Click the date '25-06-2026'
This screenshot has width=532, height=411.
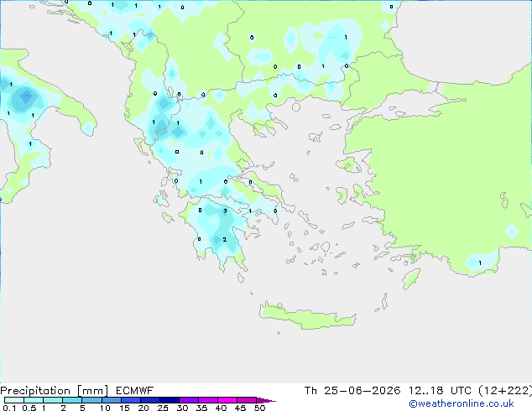pos(362,391)
